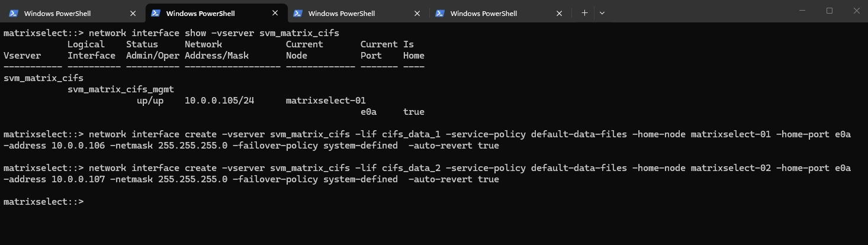Click the PowerShell icon on the first tab

[x=14, y=13]
